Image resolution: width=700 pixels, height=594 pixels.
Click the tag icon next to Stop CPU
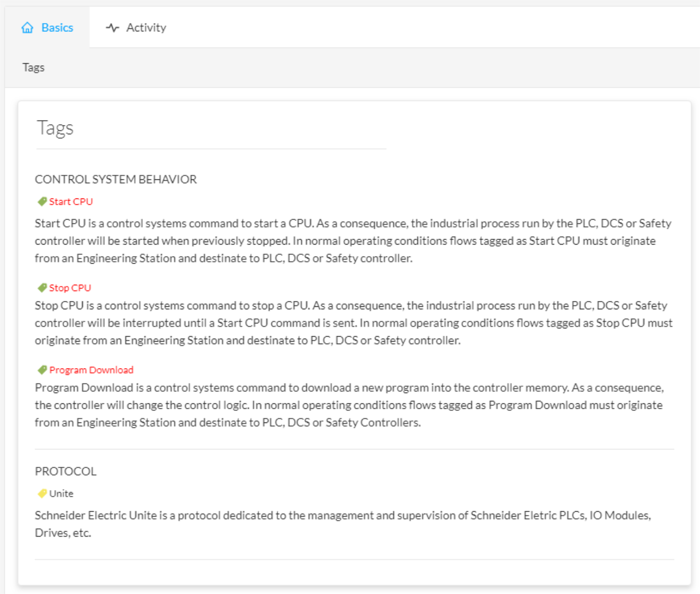pos(42,287)
